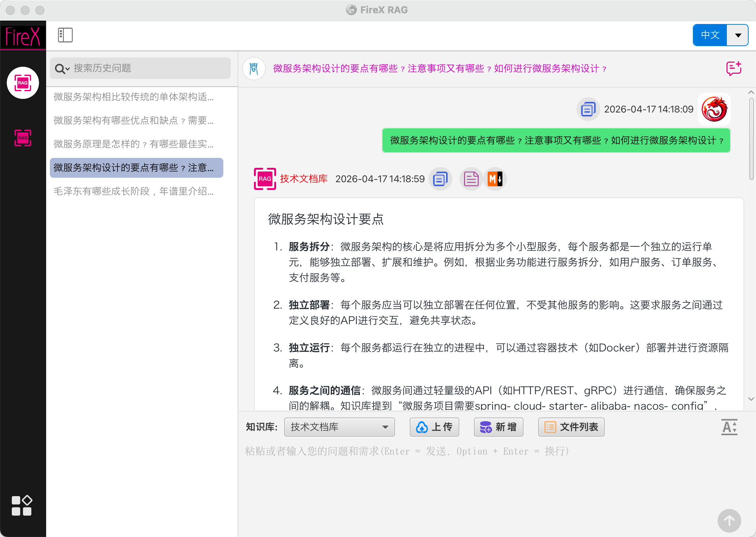Adjust font size via the A icon

click(x=729, y=427)
